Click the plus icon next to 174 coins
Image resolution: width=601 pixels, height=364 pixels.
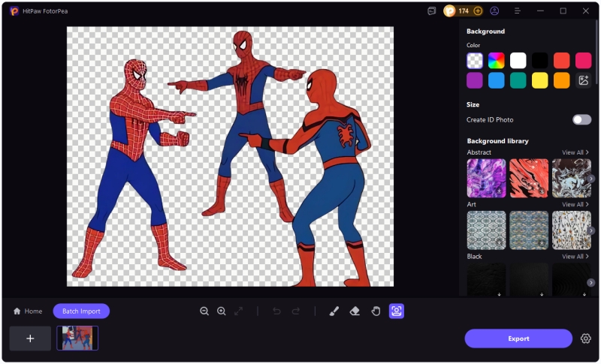tap(478, 11)
